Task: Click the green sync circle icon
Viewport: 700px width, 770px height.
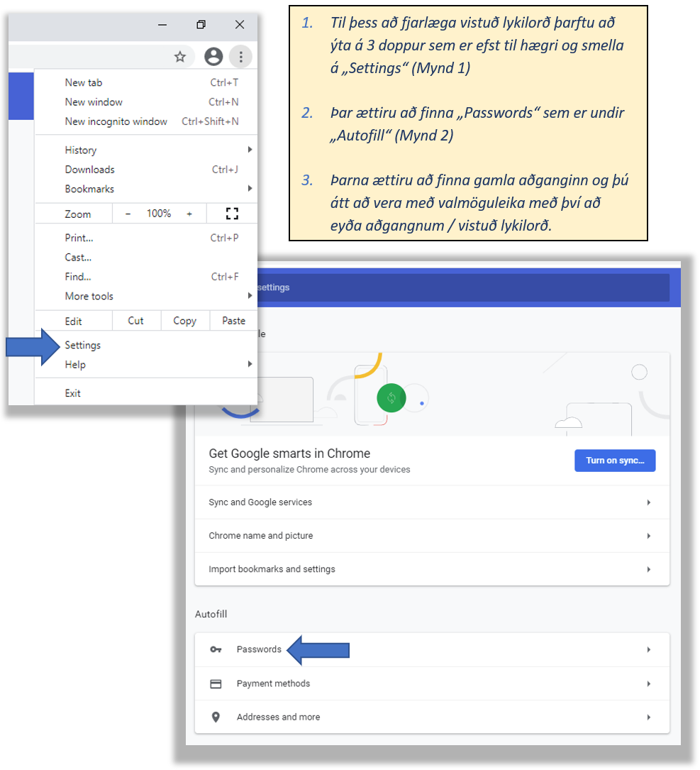Action: click(x=390, y=398)
